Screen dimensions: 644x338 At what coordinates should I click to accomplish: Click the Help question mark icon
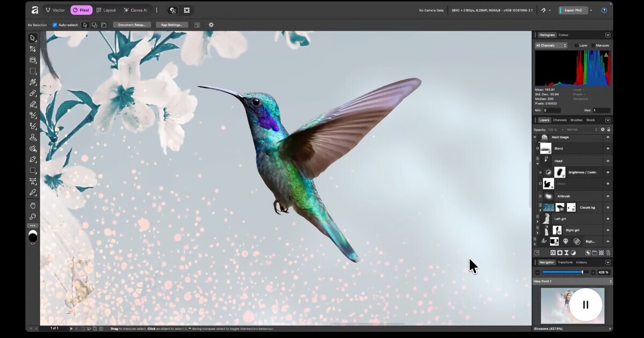604,10
